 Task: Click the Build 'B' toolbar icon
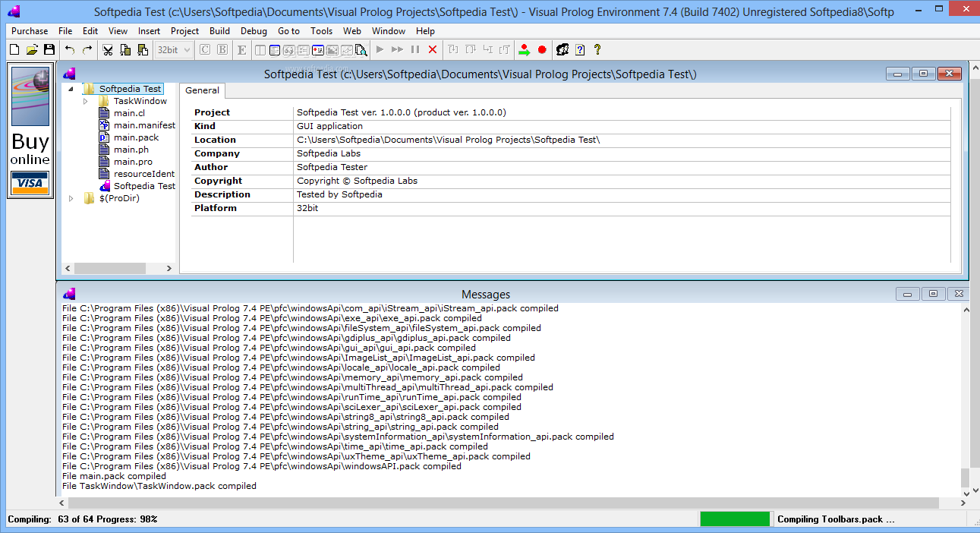[222, 50]
